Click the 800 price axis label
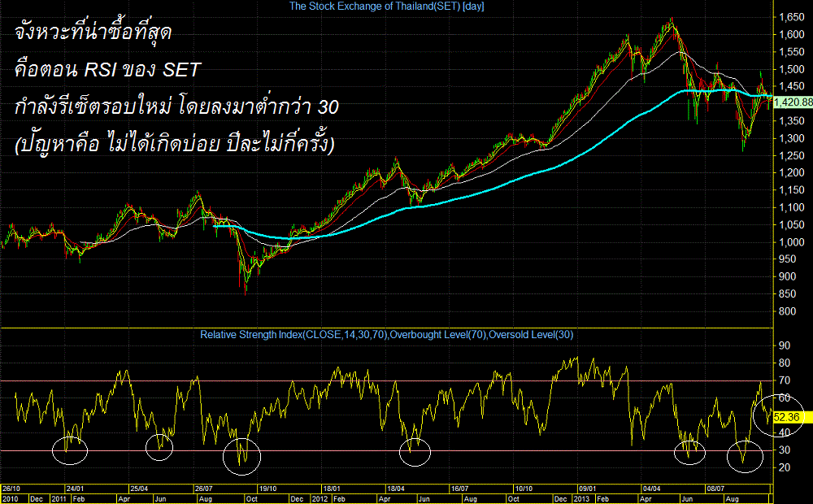Image resolution: width=813 pixels, height=504 pixels. pos(788,311)
